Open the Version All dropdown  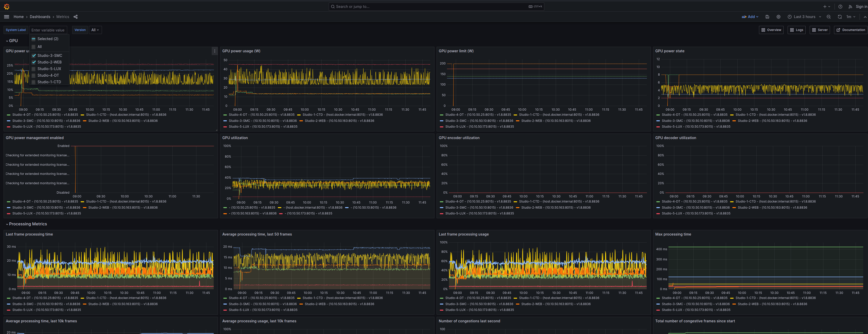[95, 30]
